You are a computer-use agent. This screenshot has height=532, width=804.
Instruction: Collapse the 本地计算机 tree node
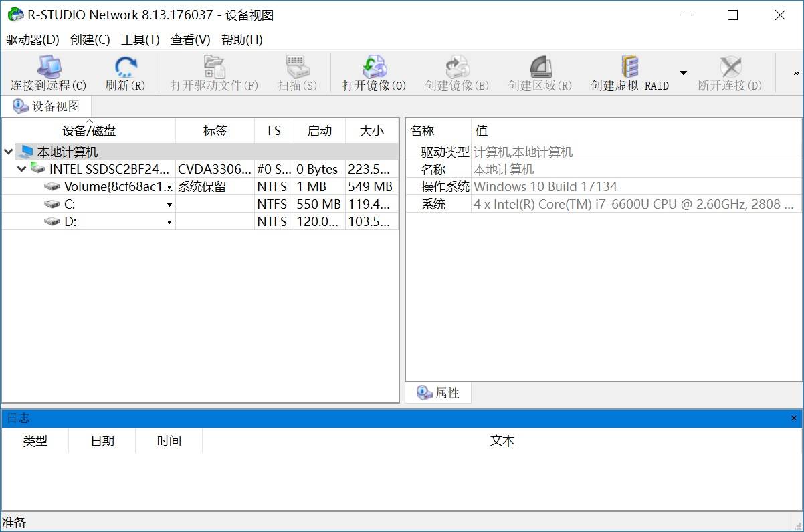(7, 152)
